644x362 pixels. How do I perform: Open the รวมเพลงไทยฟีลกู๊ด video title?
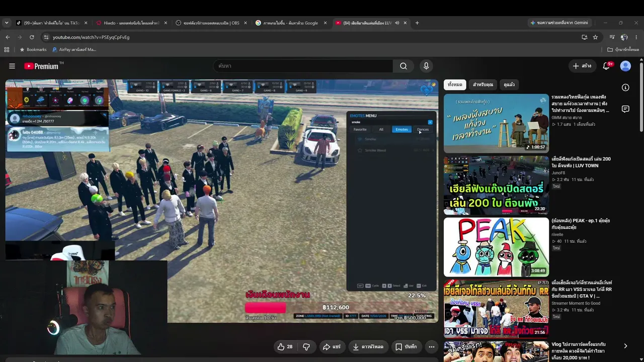pyautogui.click(x=581, y=104)
